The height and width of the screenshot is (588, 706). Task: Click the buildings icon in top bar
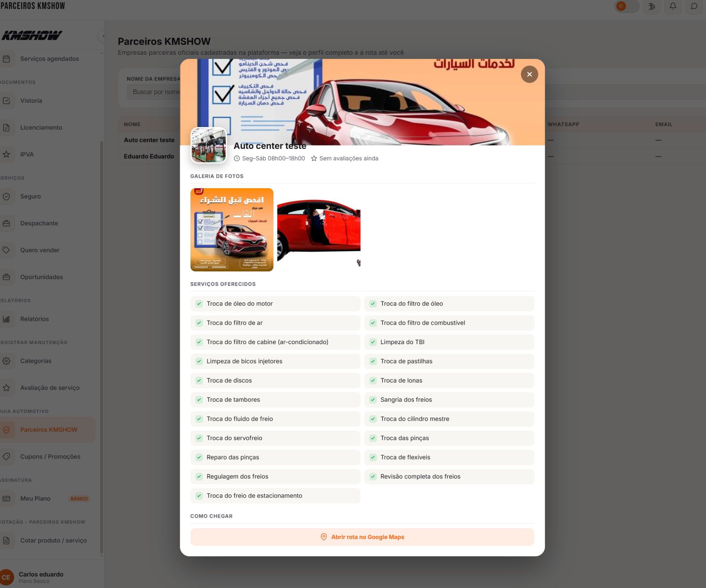(652, 6)
